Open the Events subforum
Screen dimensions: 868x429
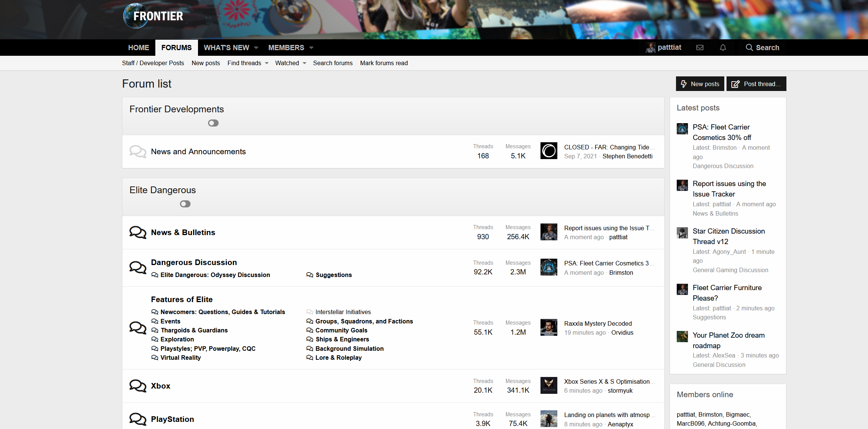pyautogui.click(x=170, y=321)
